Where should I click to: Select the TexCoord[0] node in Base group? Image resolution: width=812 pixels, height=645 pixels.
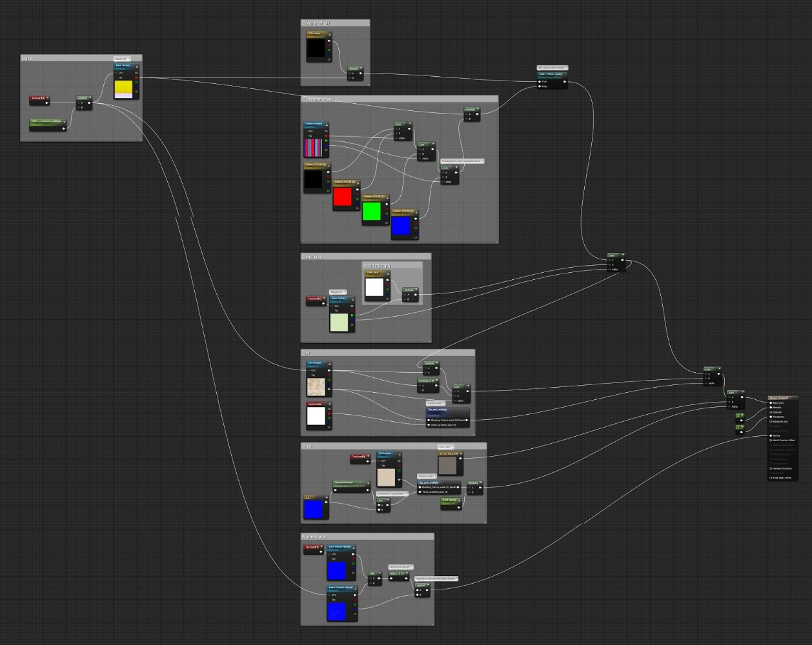(x=39, y=100)
